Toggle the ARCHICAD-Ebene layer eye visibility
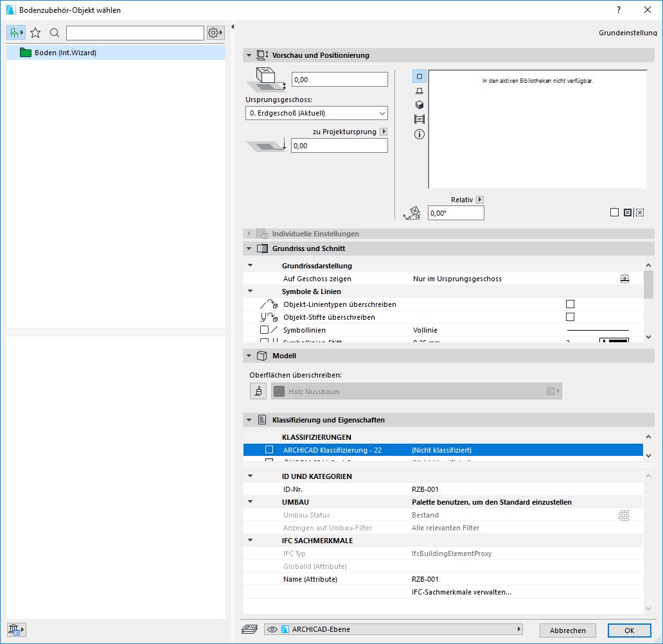Image resolution: width=663 pixels, height=644 pixels. (272, 629)
